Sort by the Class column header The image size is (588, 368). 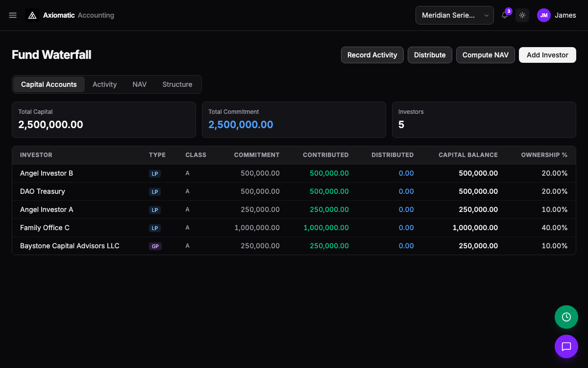pyautogui.click(x=196, y=155)
